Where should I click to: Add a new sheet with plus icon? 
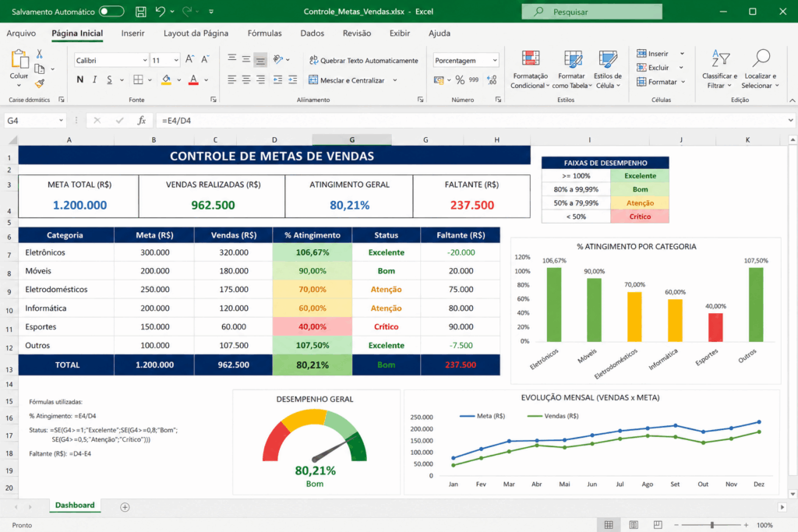125,507
